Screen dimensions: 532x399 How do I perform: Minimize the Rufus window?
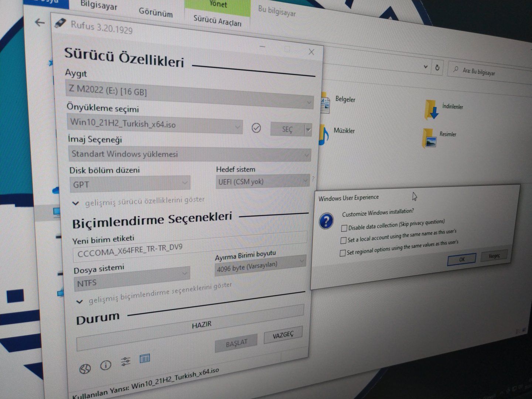pyautogui.click(x=263, y=47)
